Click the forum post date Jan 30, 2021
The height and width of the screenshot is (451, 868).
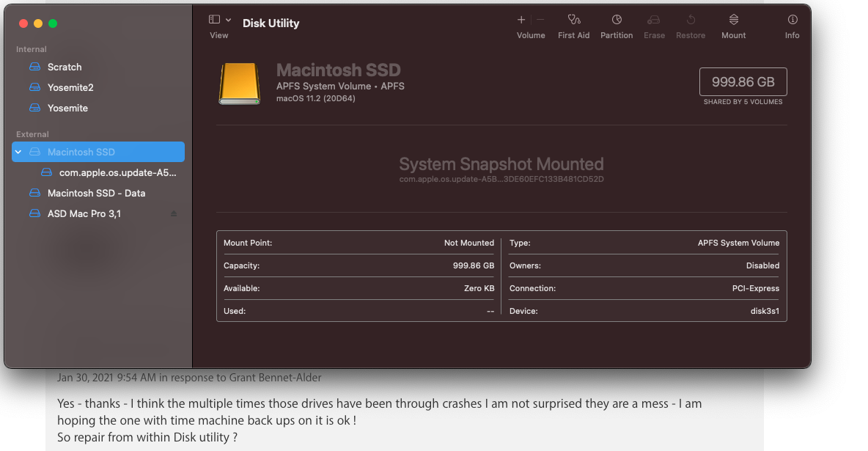click(x=85, y=378)
